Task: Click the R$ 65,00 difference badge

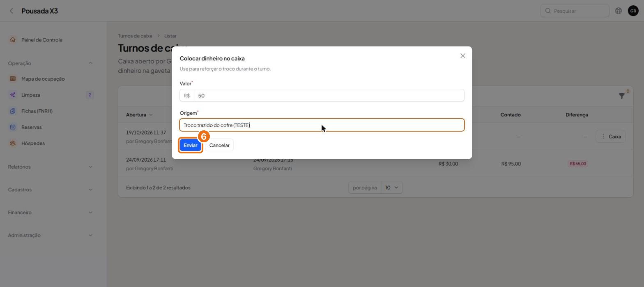Action: (x=578, y=164)
